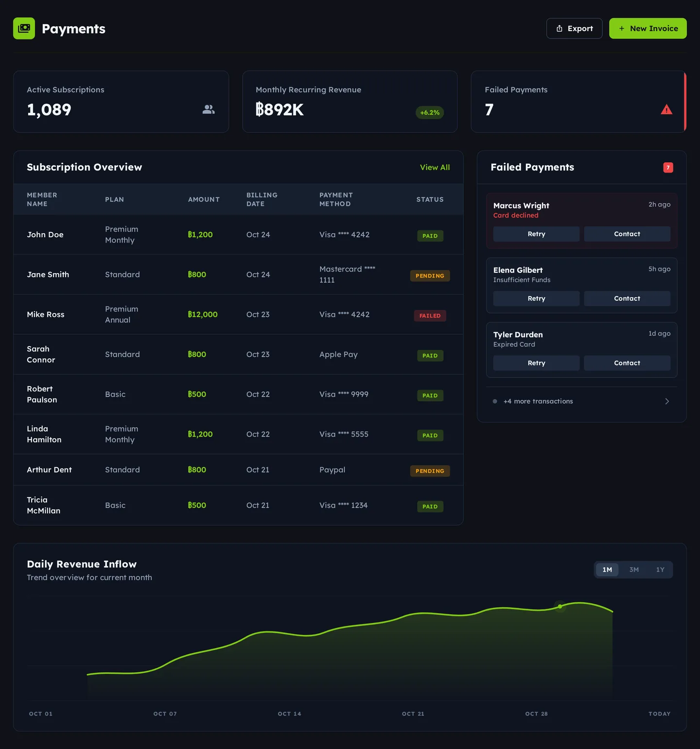This screenshot has width=700, height=749.
Task: Toggle the 1Y revenue view
Action: click(x=660, y=569)
